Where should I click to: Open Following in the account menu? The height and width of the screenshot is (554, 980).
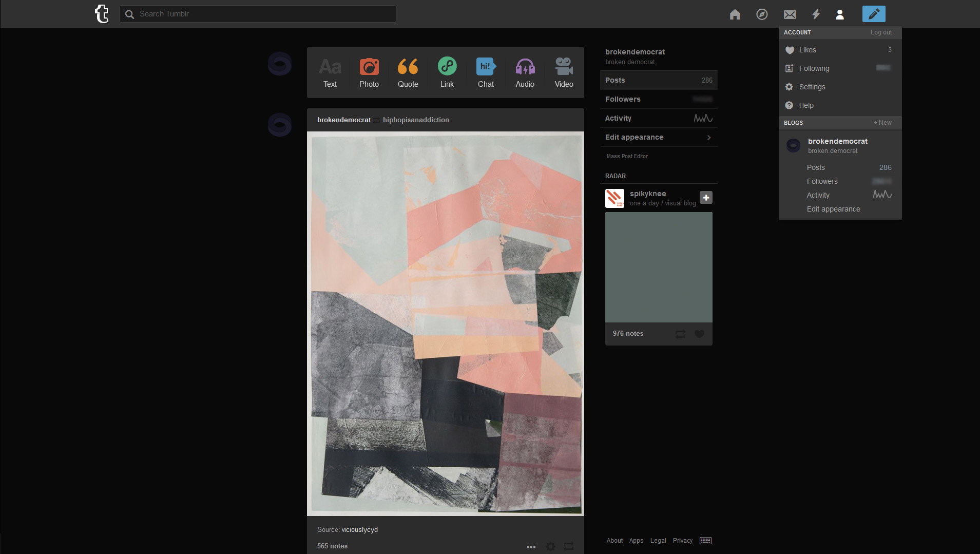pyautogui.click(x=840, y=68)
